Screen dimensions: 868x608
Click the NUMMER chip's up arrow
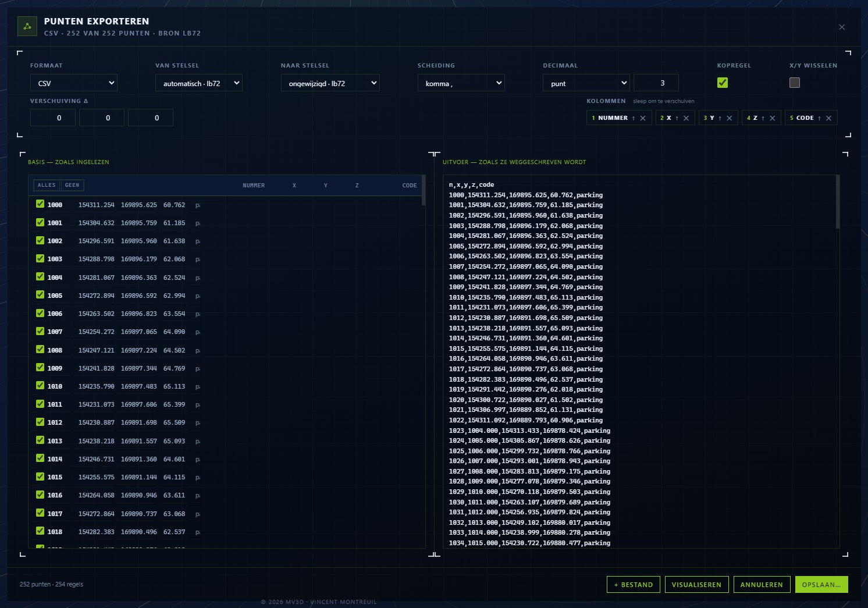(x=634, y=118)
